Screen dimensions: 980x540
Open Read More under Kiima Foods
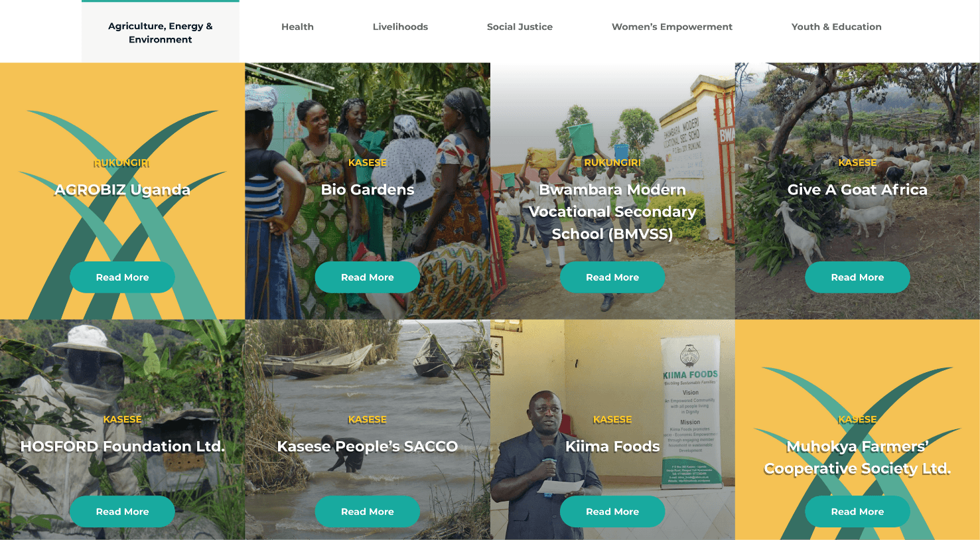pos(612,511)
